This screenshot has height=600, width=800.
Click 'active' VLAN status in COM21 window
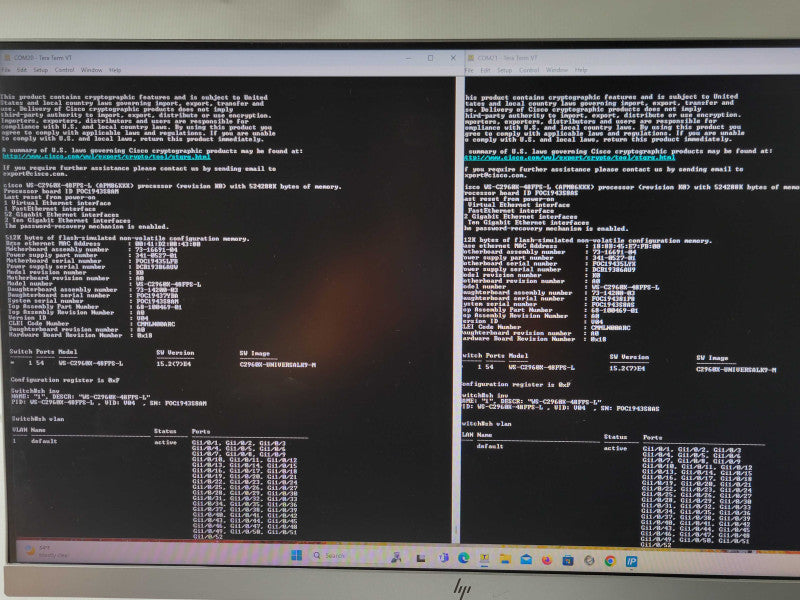coord(615,448)
